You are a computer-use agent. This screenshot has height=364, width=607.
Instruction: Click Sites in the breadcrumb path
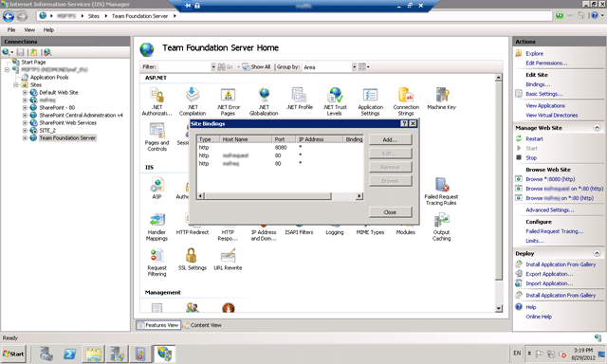[x=94, y=16]
